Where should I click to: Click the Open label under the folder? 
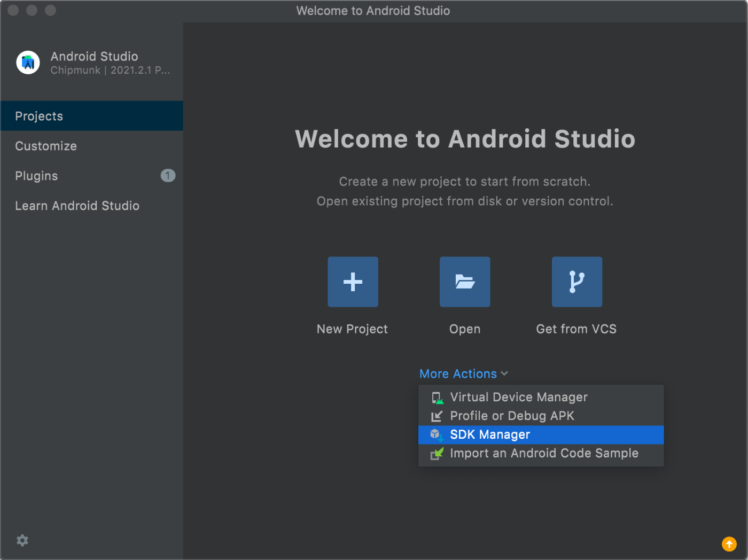click(465, 329)
